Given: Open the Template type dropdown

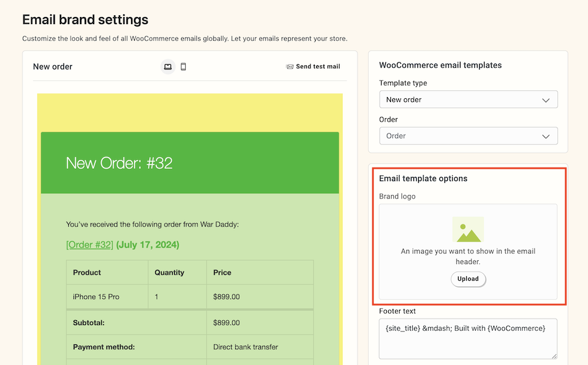Looking at the screenshot, I should (469, 100).
